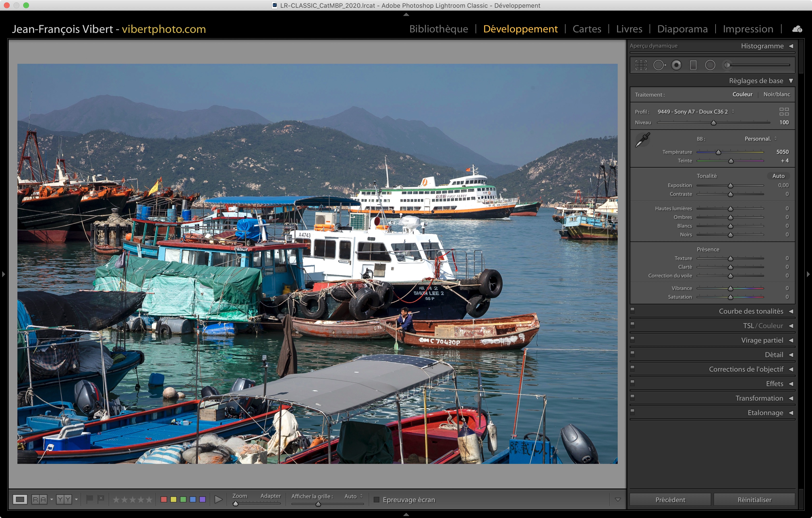Expand the Détail panel
Screen dimensions: 812x518
click(774, 354)
